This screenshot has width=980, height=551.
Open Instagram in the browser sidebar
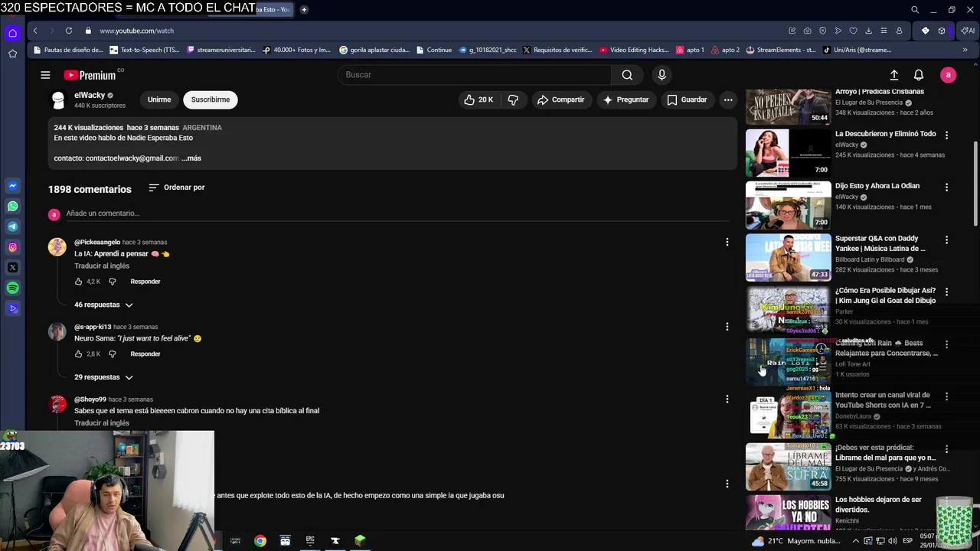click(12, 247)
